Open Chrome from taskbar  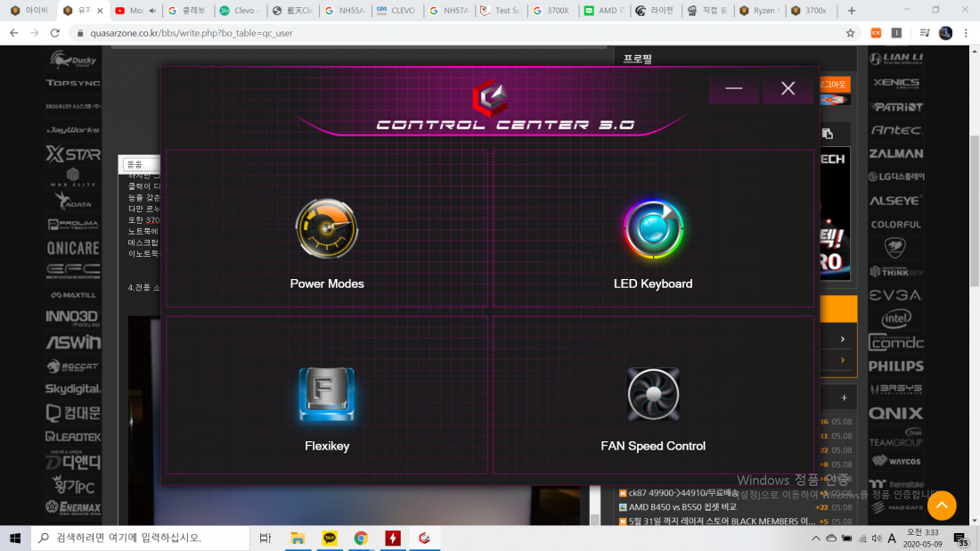(x=361, y=538)
